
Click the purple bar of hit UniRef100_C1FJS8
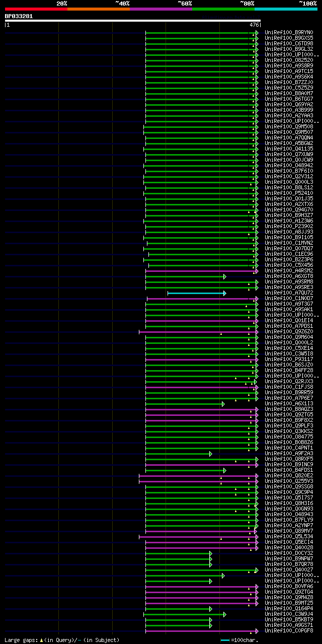pos(202,387)
